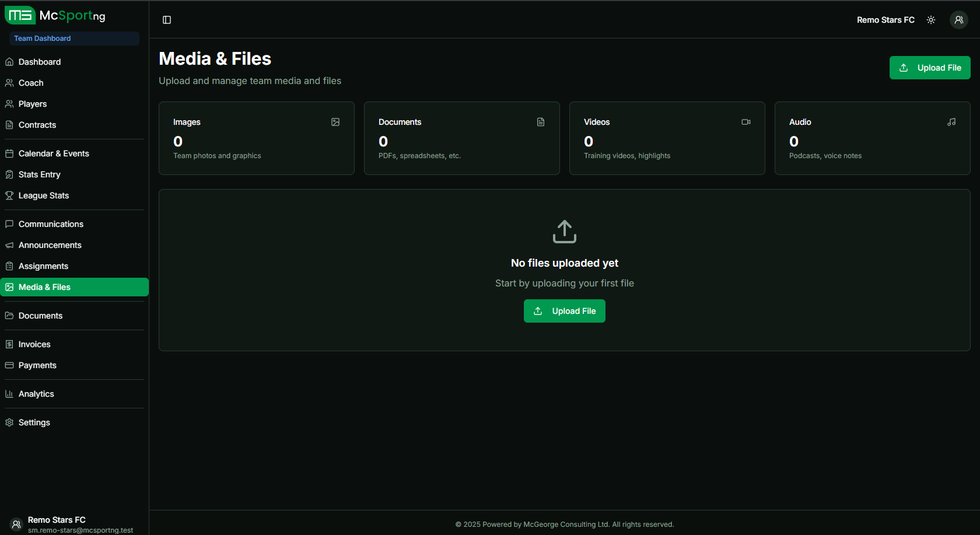Switch the light/dark theme sun icon
The width and height of the screenshot is (980, 535).
click(x=931, y=20)
